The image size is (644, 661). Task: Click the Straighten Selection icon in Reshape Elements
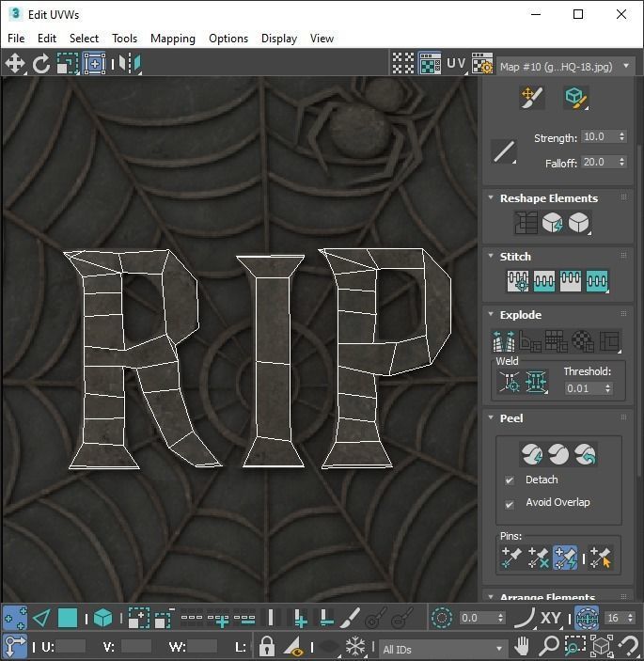click(x=526, y=223)
